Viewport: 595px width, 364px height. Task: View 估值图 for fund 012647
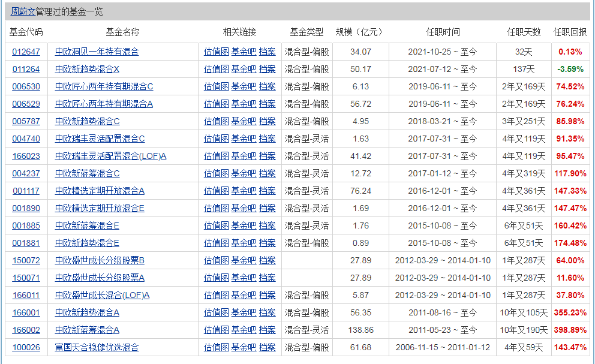217,52
